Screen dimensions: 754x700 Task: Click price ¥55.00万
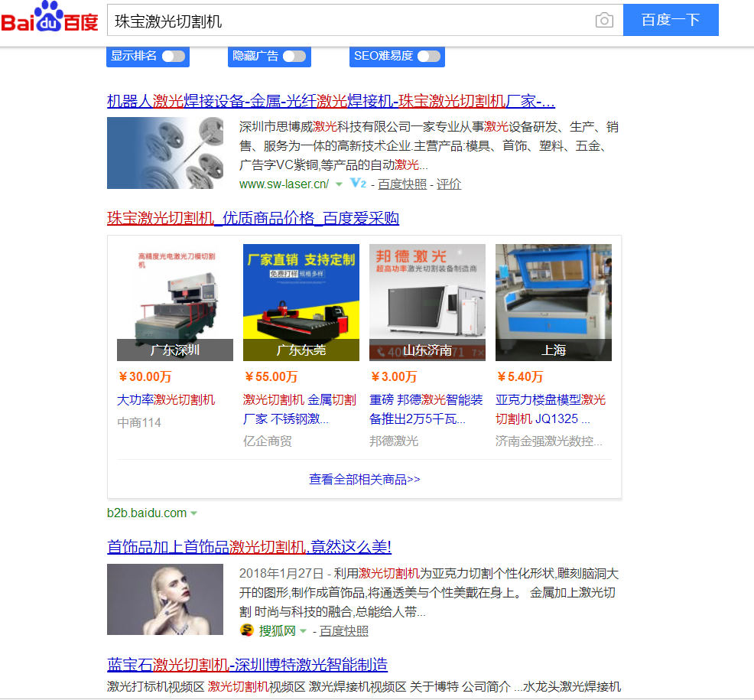click(271, 376)
